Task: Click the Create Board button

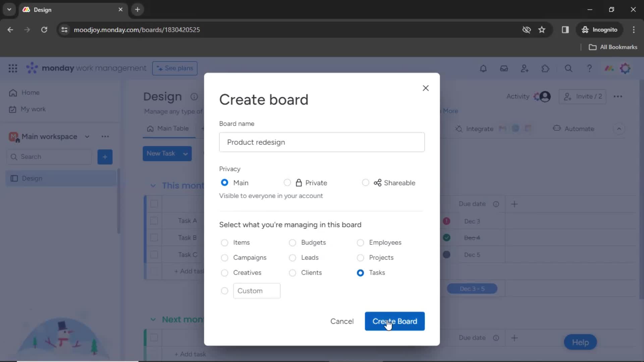Action: tap(394, 321)
